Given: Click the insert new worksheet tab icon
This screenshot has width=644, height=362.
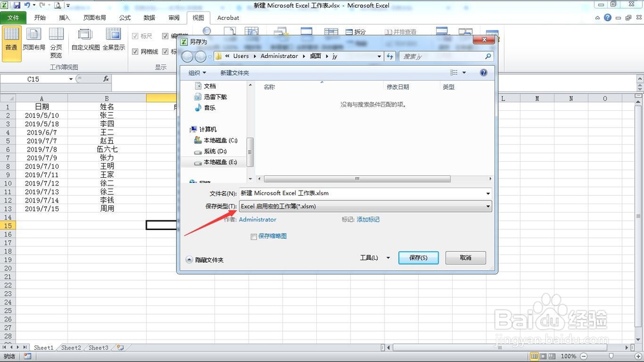Looking at the screenshot, I should pyautogui.click(x=120, y=348).
